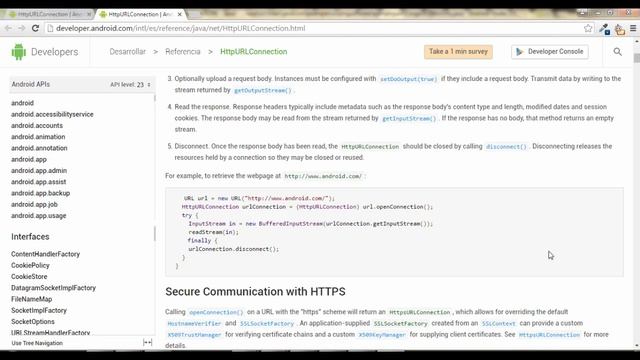Viewport: 640px width, 360px height.
Task: Click the package list scrollbar
Action: [x=154, y=99]
